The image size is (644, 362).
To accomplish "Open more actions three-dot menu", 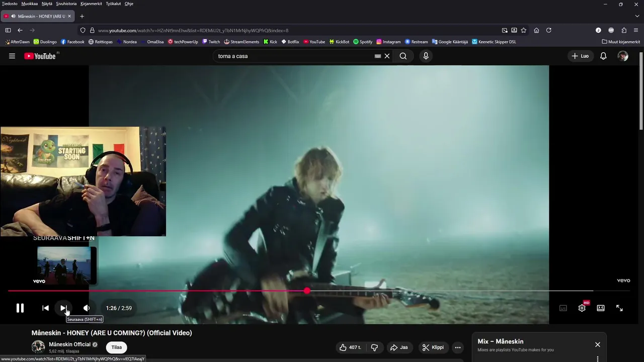I will tap(458, 347).
